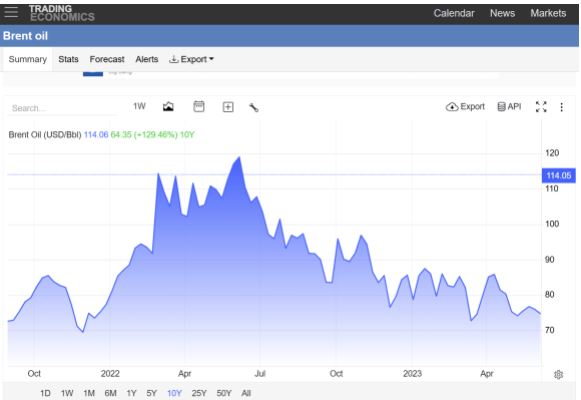This screenshot has width=581, height=400.
Task: Click the Brent oil page title
Action: pos(25,36)
